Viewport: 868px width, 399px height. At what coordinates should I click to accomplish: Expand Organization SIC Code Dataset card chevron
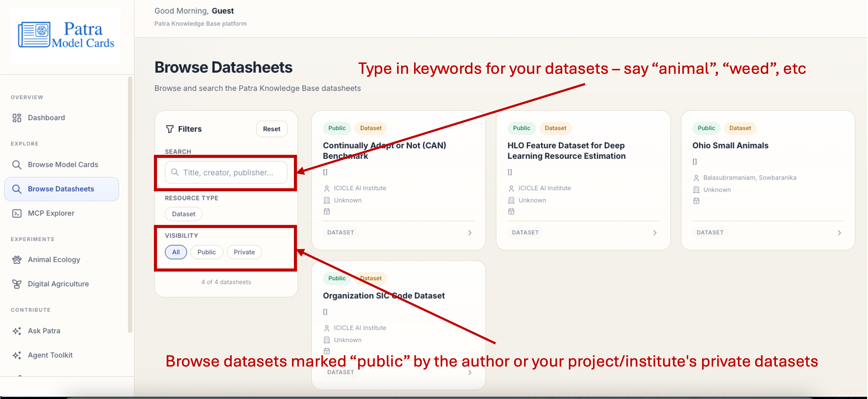coord(470,372)
